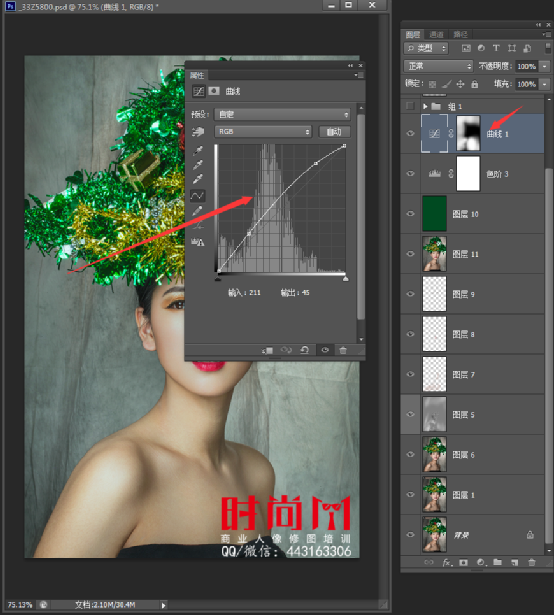Show the 组 1 group via its visibility box
The width and height of the screenshot is (554, 616).
[x=410, y=106]
